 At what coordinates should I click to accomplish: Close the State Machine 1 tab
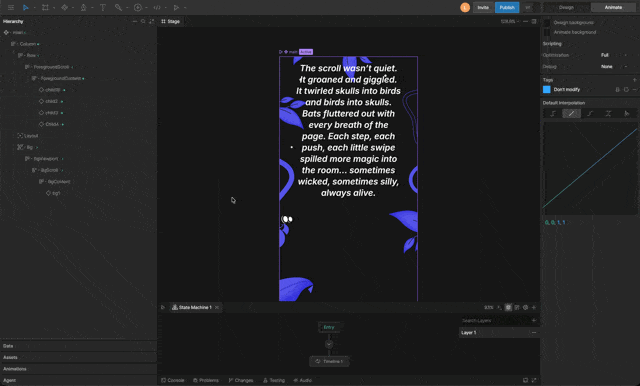tap(217, 307)
